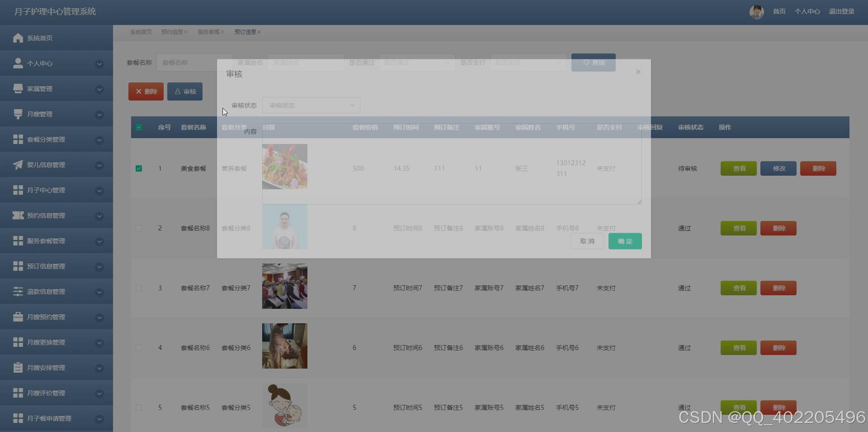Expand the 个人中心 sidebar chevron
Screen dimensions: 868x432
99,64
